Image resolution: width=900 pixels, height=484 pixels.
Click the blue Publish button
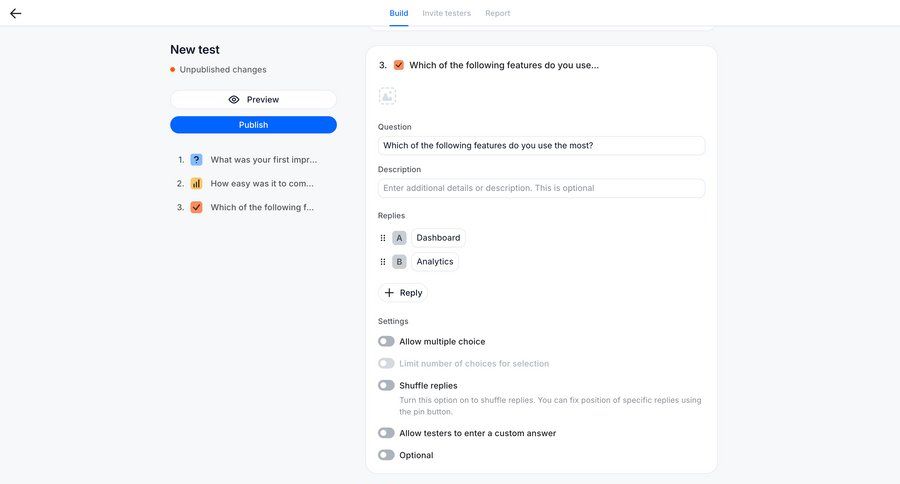253,125
